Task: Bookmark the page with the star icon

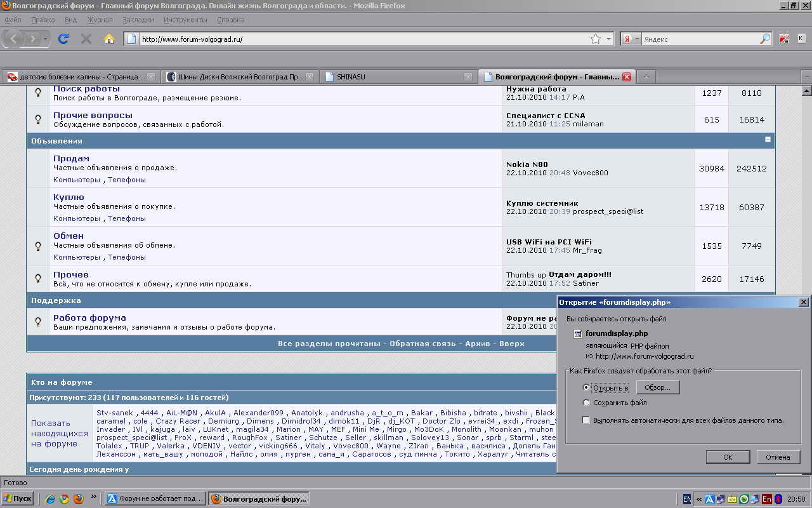Action: pyautogui.click(x=595, y=39)
